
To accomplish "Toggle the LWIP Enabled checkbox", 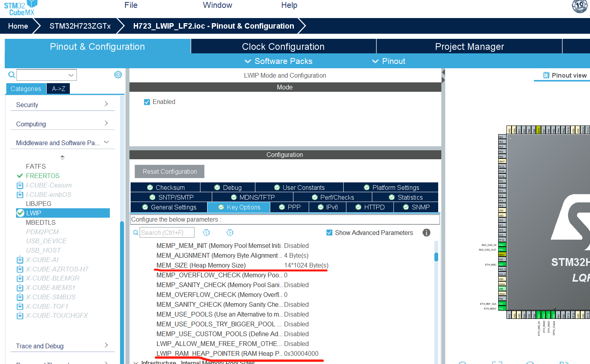I will coord(147,102).
